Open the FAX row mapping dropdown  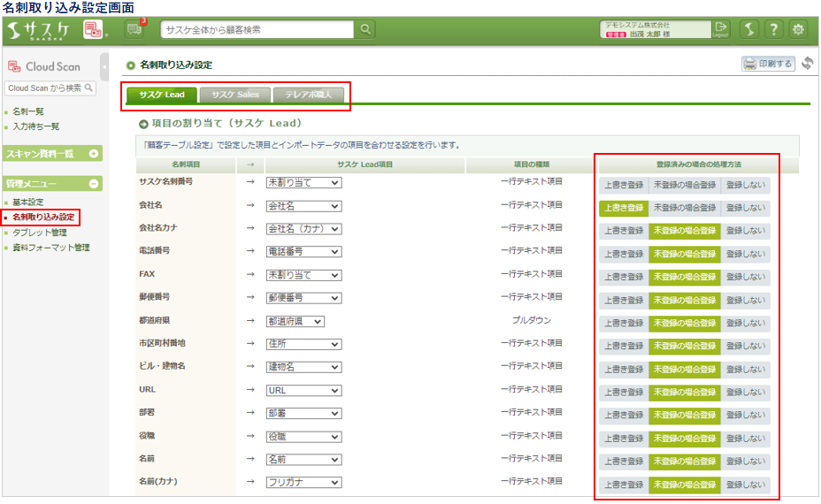pyautogui.click(x=303, y=275)
